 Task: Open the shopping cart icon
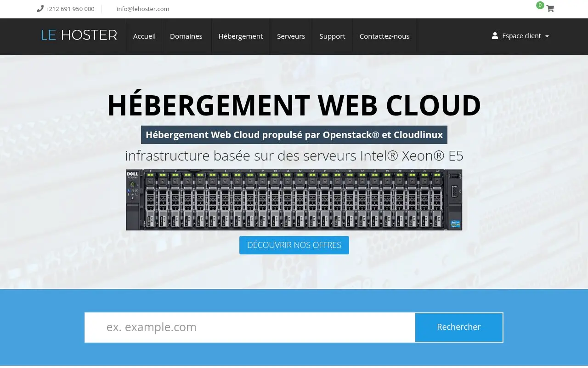[550, 9]
